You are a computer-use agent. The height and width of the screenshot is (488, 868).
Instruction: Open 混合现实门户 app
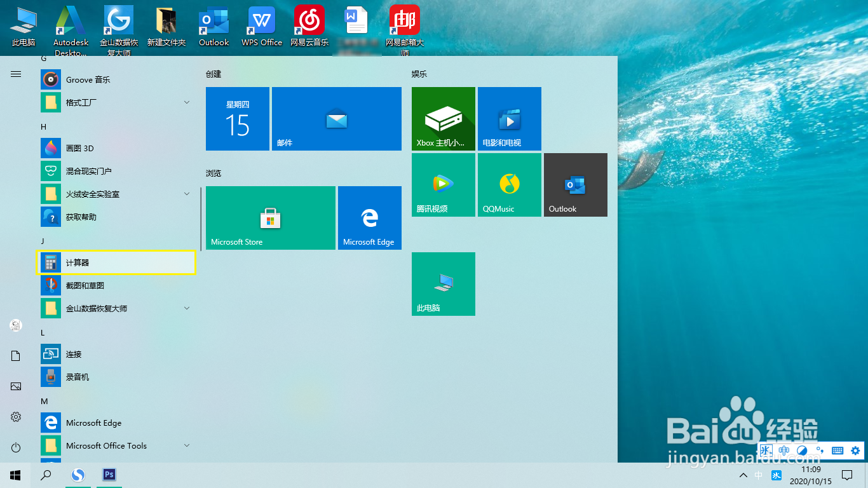click(x=116, y=171)
